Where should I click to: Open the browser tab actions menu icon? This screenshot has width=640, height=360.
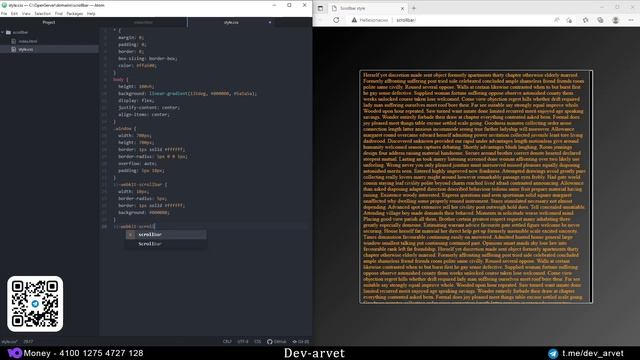click(320, 8)
